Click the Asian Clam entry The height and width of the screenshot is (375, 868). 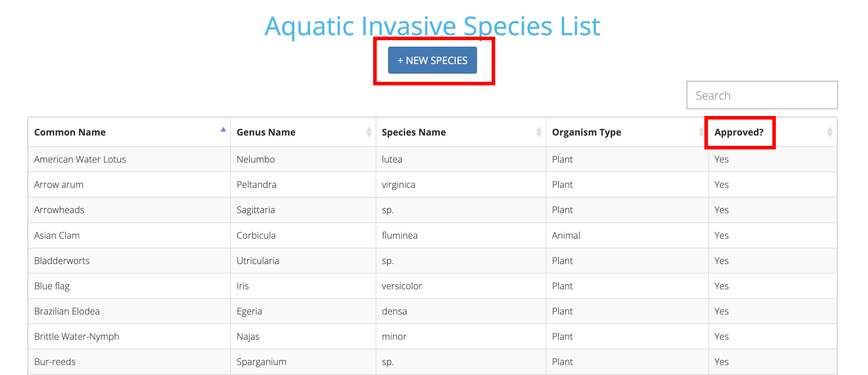pyautogui.click(x=57, y=236)
